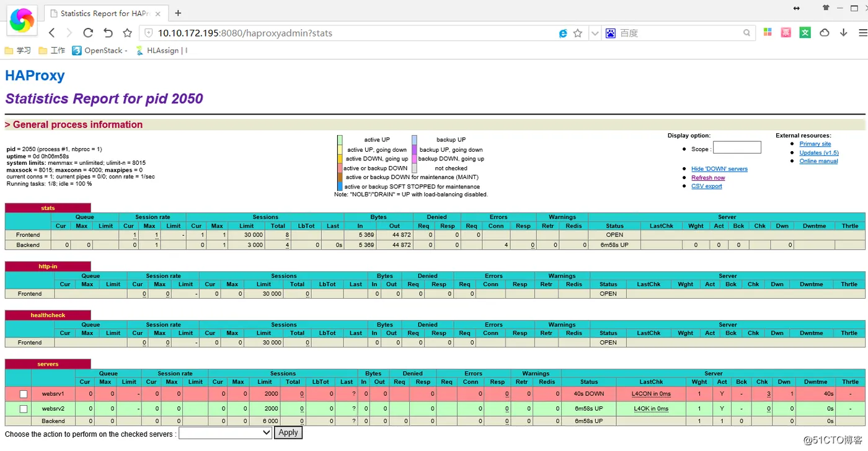Click the '44 872' Bytes Out Frontend cell
The width and height of the screenshot is (868, 451).
coord(395,235)
